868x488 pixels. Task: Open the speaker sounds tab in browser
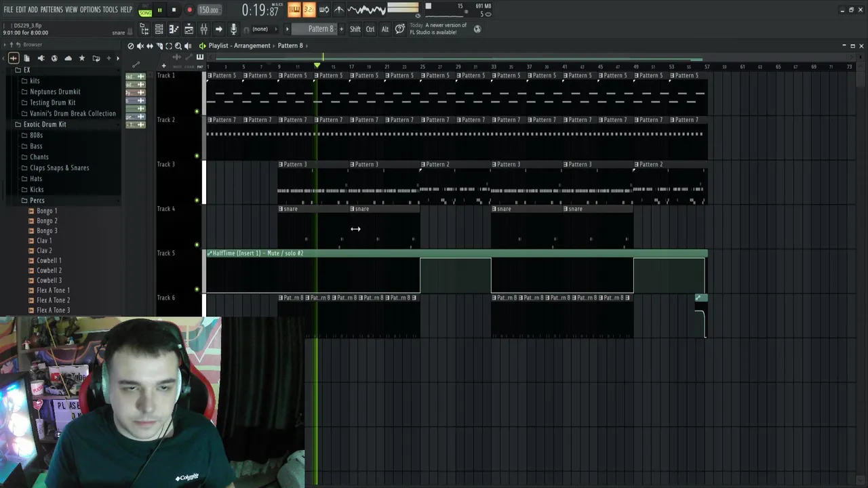(41, 58)
